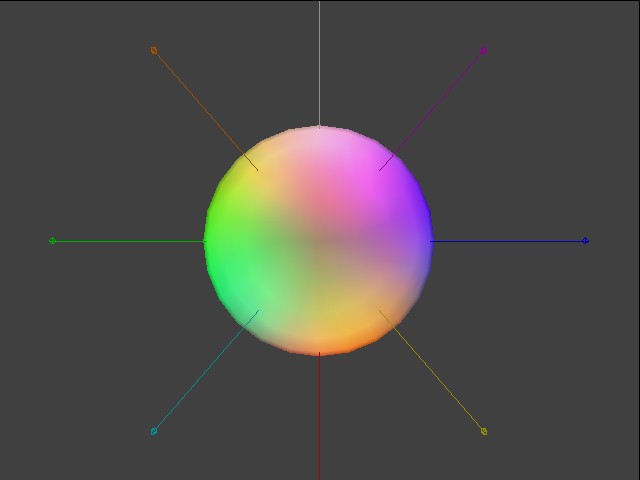Click the red vertical line below sphere
Image resolution: width=640 pixels, height=480 pixels.
tap(319, 420)
